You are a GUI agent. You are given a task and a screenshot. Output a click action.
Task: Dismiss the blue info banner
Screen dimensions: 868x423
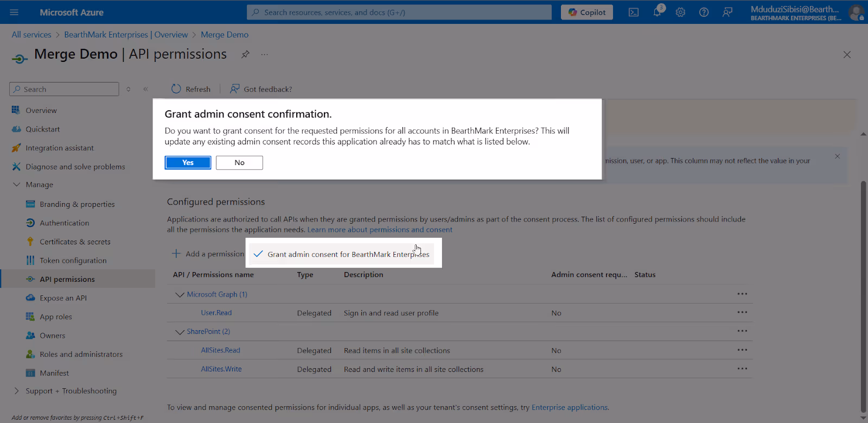click(x=838, y=156)
